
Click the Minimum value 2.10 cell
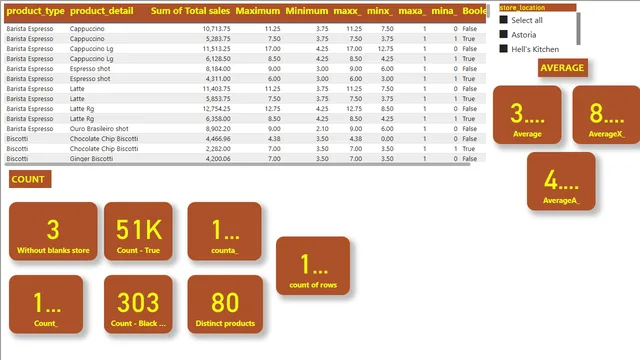coord(322,129)
